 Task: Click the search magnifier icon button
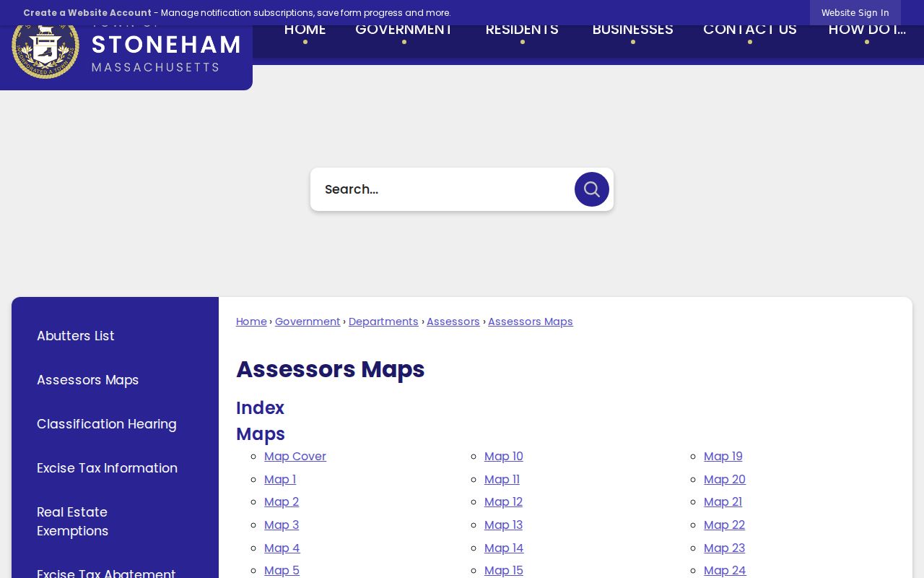[x=592, y=189]
